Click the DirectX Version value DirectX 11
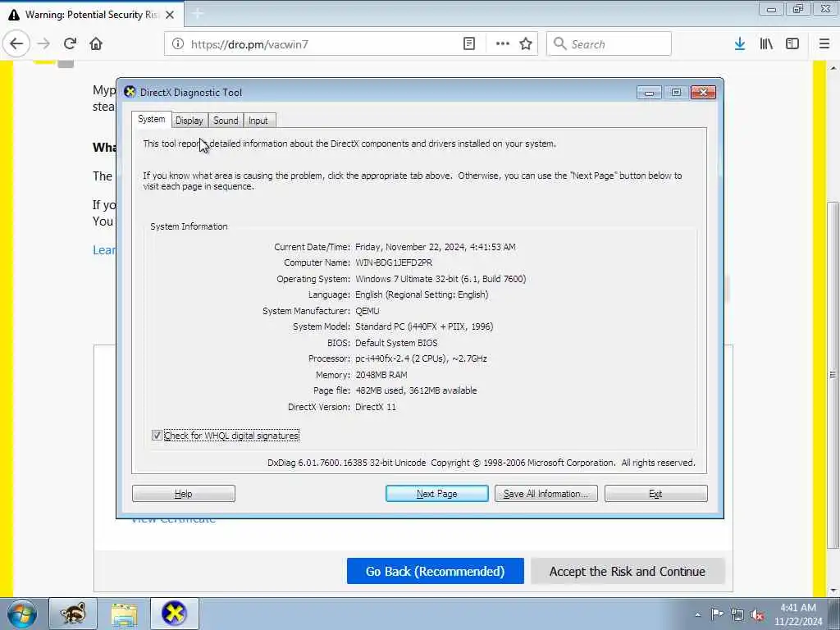Image resolution: width=840 pixels, height=630 pixels. point(376,407)
